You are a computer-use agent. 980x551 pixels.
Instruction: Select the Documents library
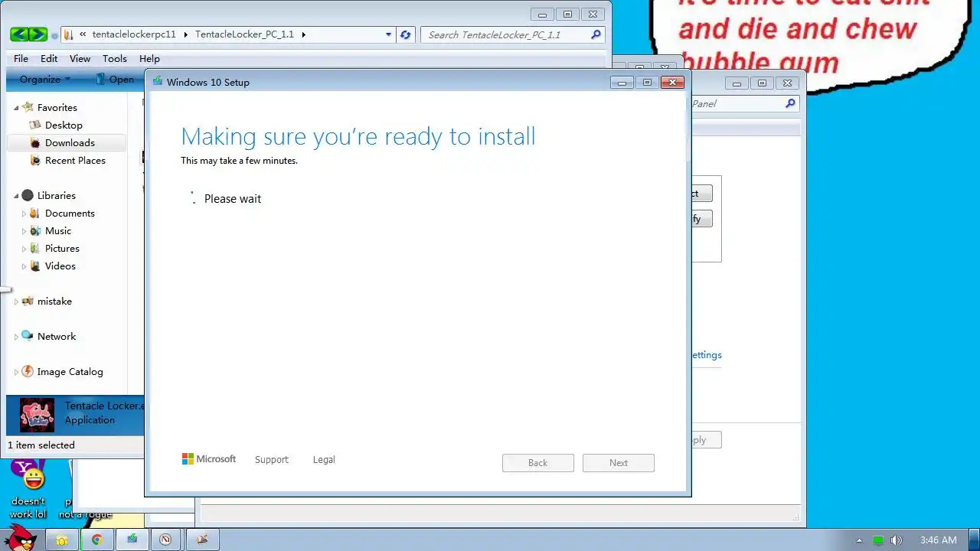pyautogui.click(x=70, y=213)
